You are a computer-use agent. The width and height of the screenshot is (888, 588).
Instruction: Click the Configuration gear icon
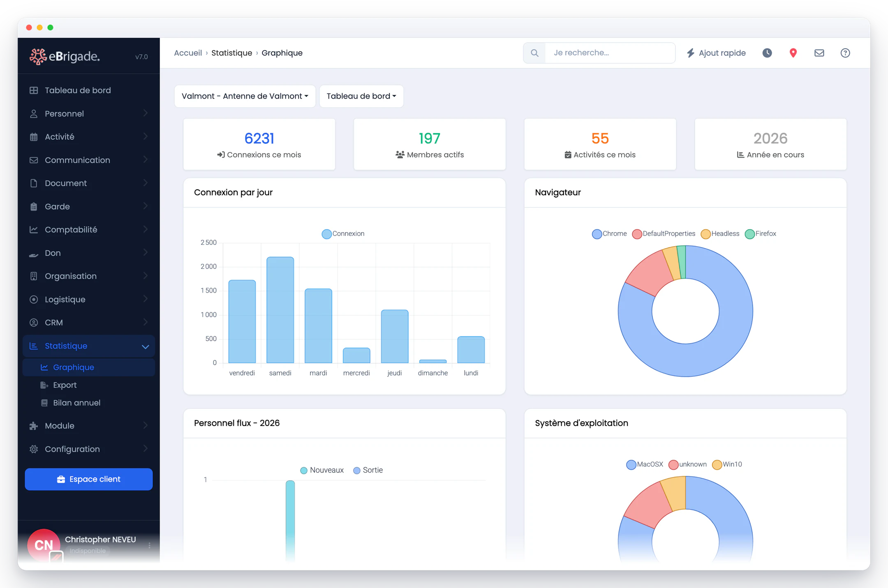(x=34, y=449)
